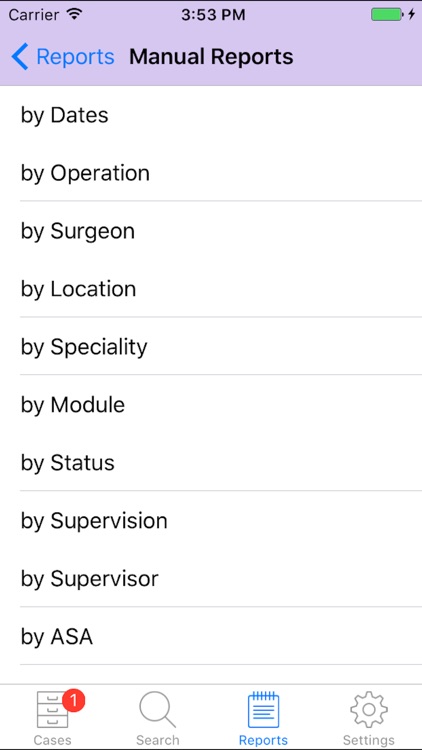422x750 pixels.
Task: Select the by Supervisor report
Action: click(x=211, y=578)
